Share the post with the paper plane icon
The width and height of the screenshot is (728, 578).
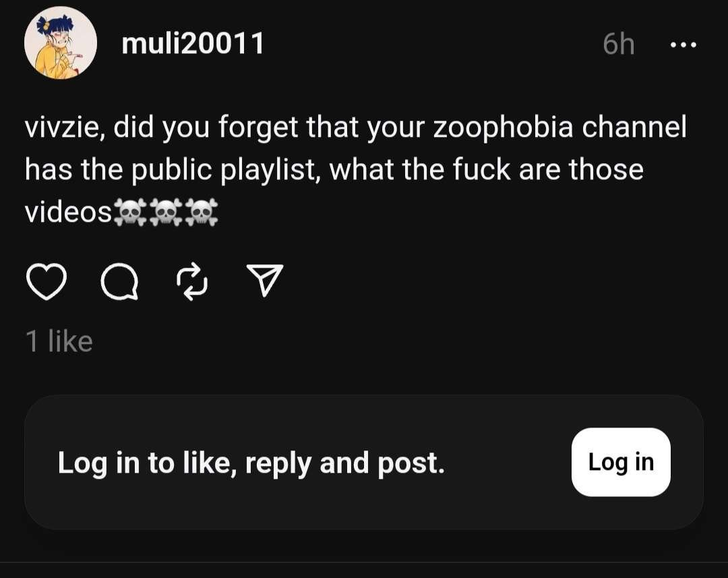[265, 280]
